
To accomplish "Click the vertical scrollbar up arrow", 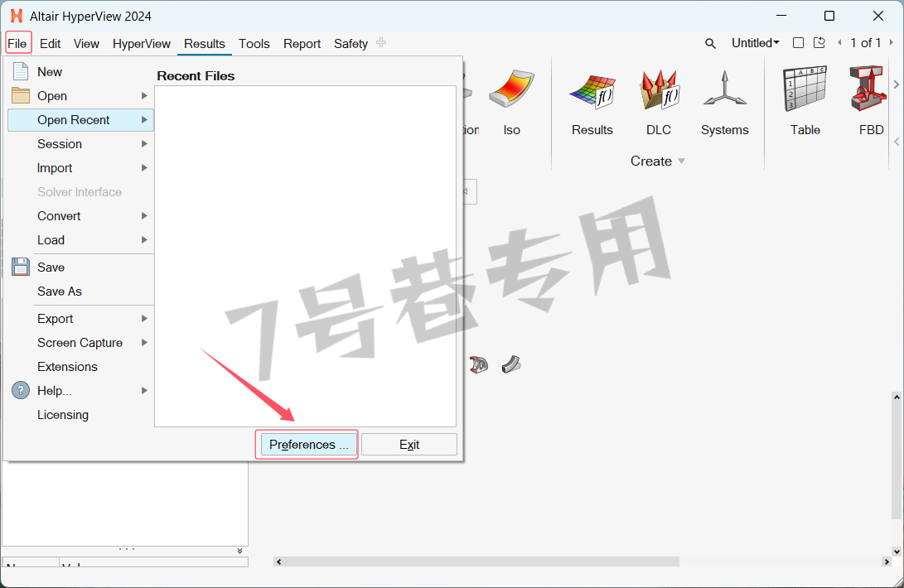I will tap(897, 398).
